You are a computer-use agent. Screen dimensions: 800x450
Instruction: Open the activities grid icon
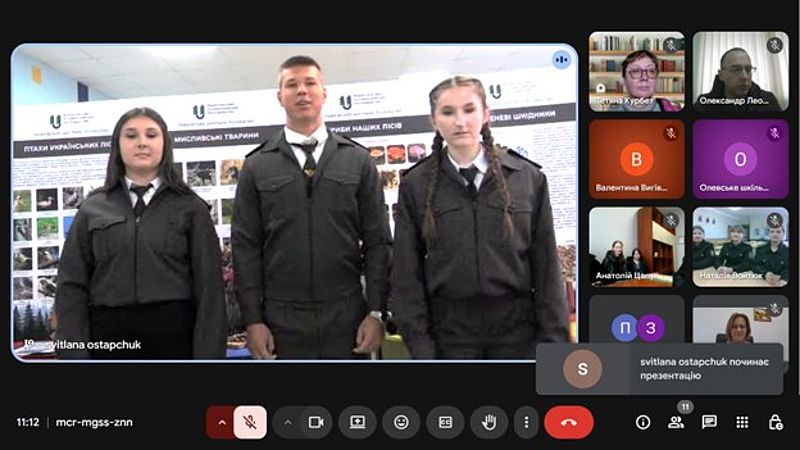click(x=742, y=422)
